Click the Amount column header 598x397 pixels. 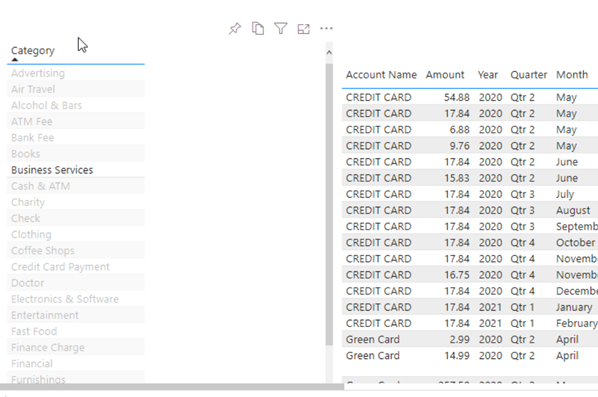[445, 75]
